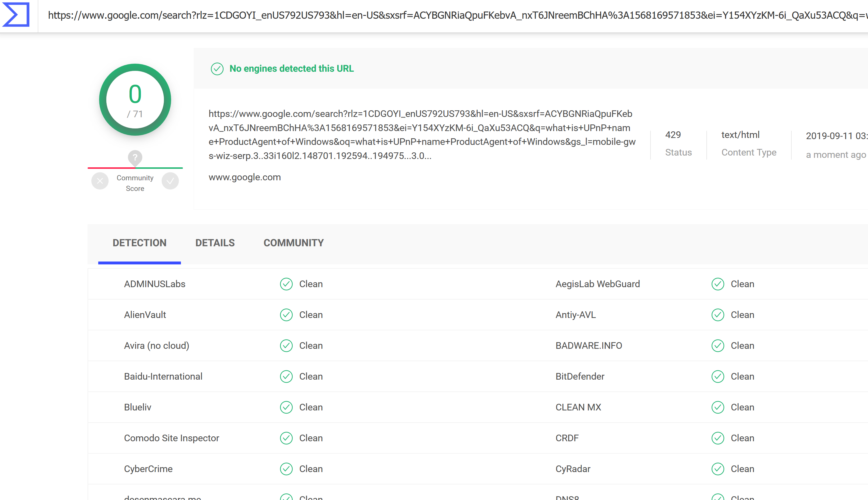Viewport: 868px width, 500px height.
Task: Switch to the DETECTION tab
Action: click(x=139, y=243)
